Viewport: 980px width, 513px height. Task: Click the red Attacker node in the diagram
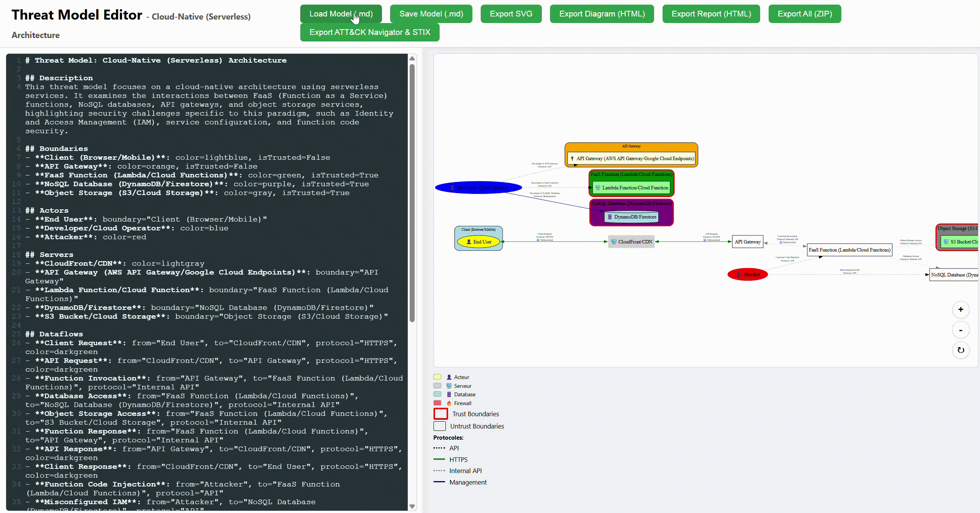747,275
